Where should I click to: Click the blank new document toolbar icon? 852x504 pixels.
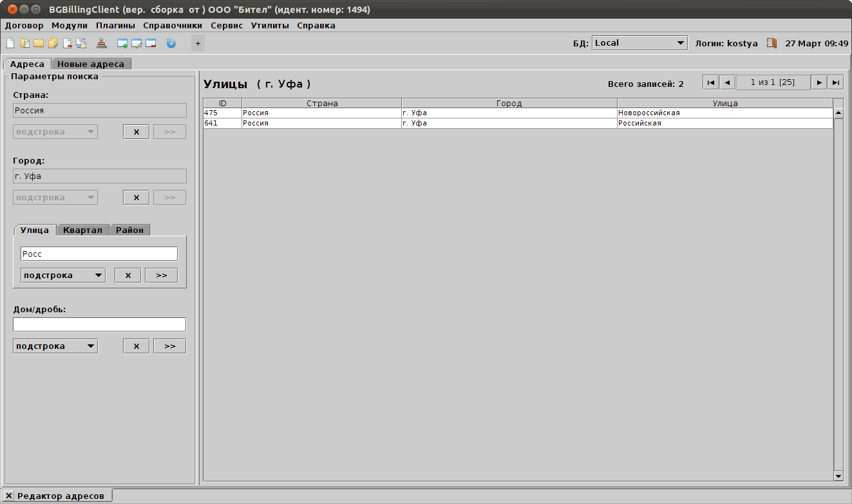(10, 44)
